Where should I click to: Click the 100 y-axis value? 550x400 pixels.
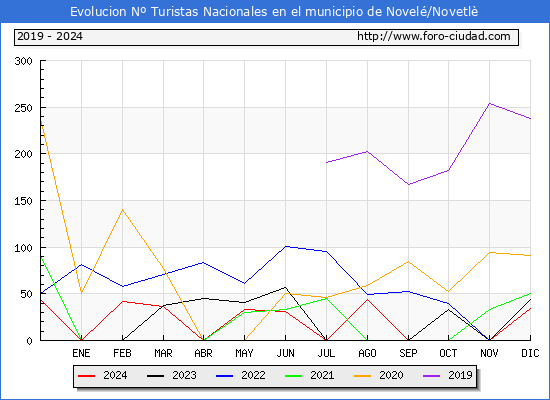(x=24, y=248)
